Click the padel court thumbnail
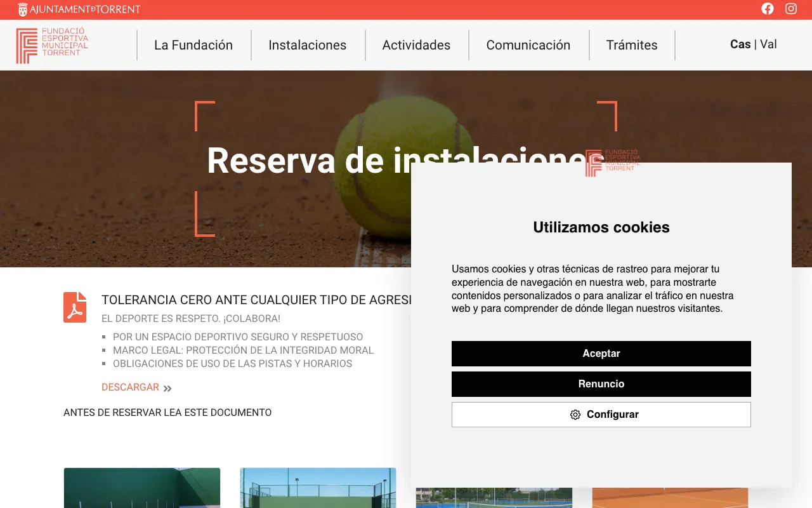 318,488
